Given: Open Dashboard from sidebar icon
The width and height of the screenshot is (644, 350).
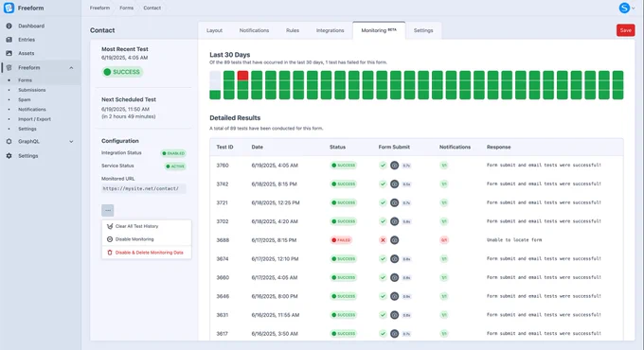Looking at the screenshot, I should click(9, 26).
